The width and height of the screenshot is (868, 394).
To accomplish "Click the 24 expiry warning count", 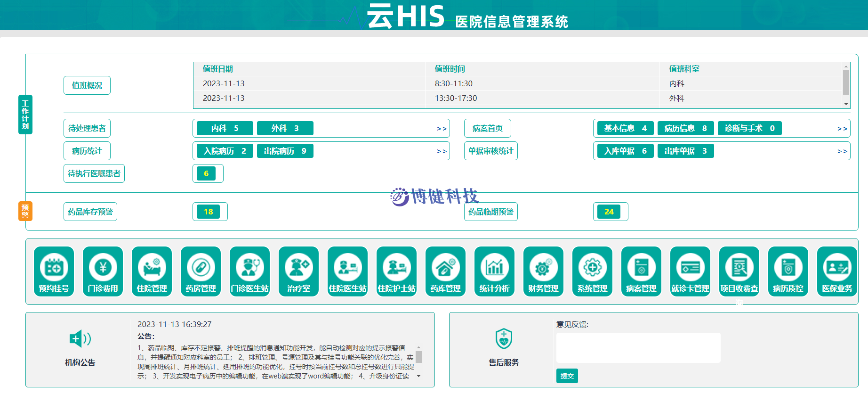I will pos(609,212).
